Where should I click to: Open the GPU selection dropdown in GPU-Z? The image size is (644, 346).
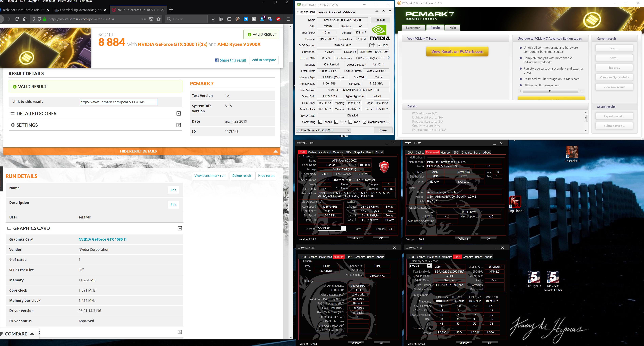[x=324, y=130]
